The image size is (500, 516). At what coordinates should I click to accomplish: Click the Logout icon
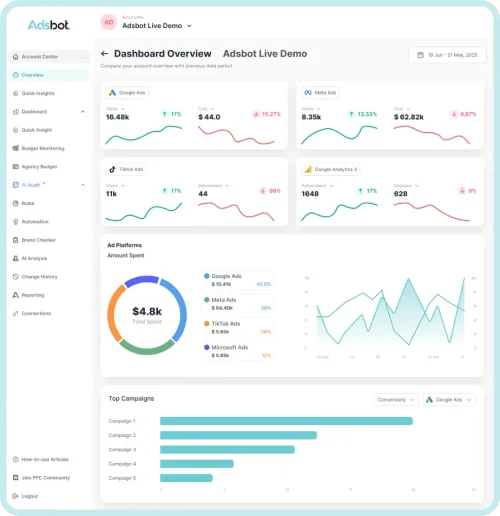point(15,496)
